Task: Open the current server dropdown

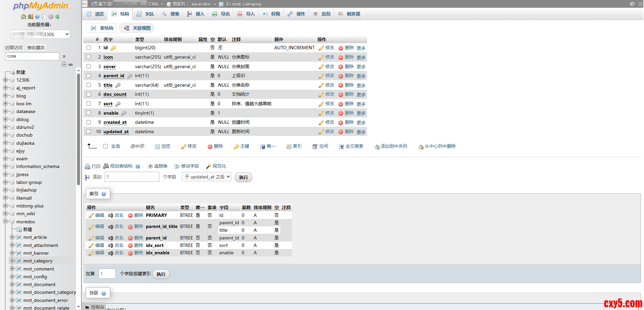Action: [x=41, y=34]
